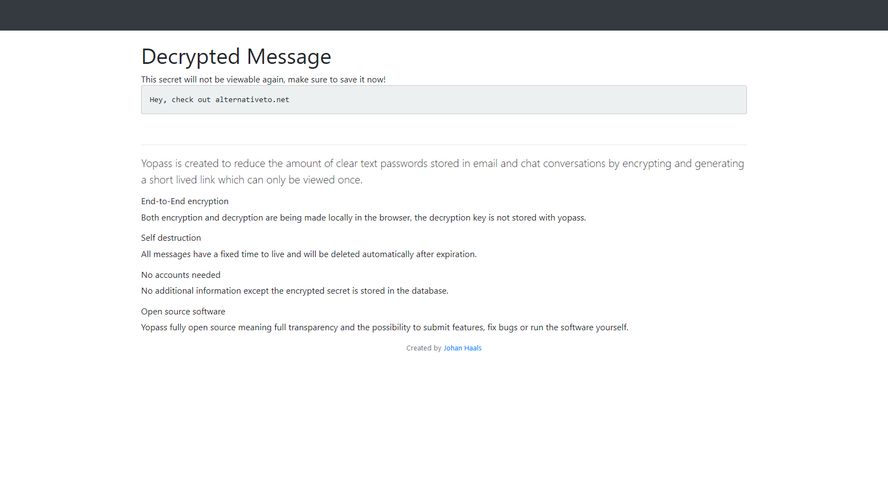Click the Johan Haals link

462,348
